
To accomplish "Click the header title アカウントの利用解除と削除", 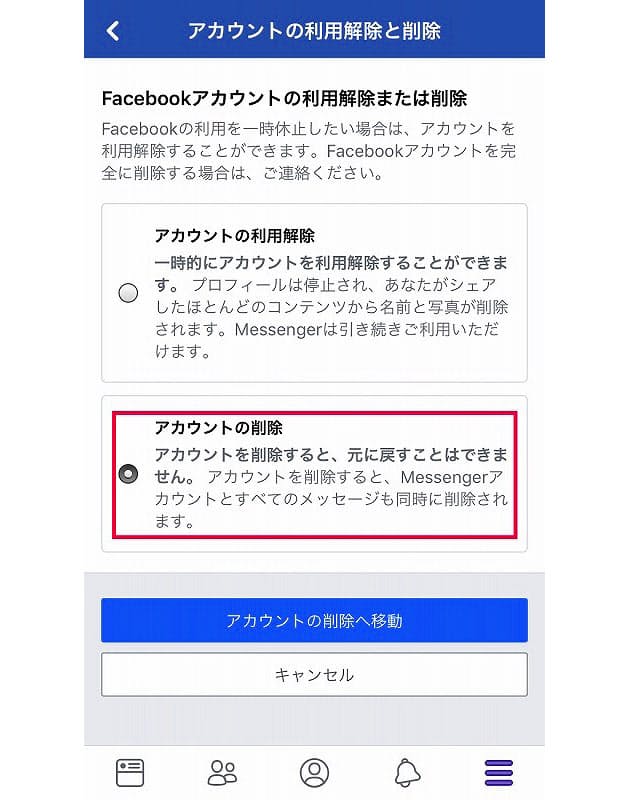I will [314, 30].
